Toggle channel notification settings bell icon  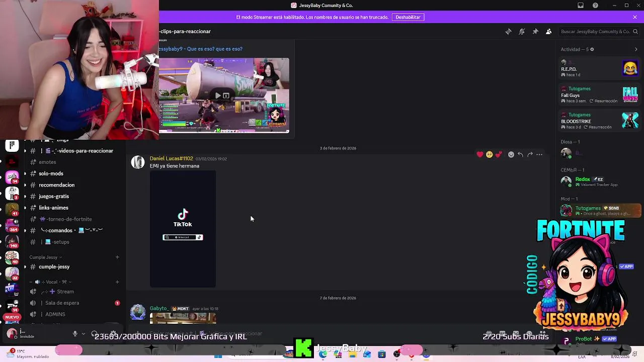522,31
